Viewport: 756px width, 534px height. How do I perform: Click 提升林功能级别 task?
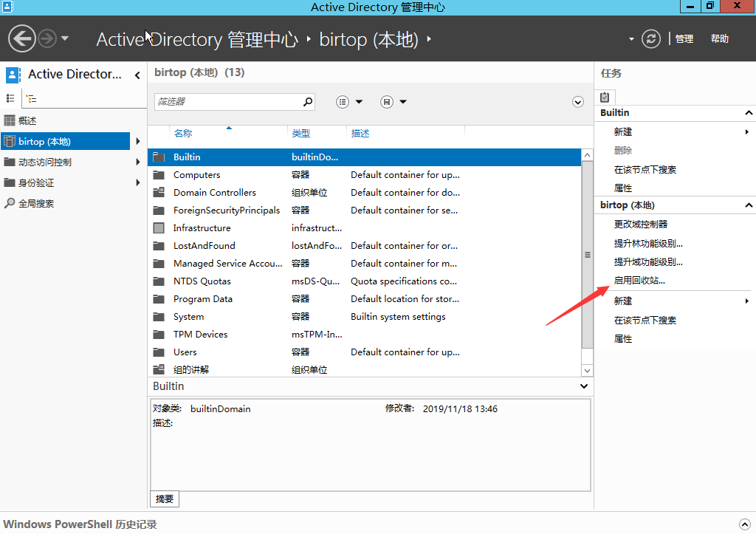[648, 244]
